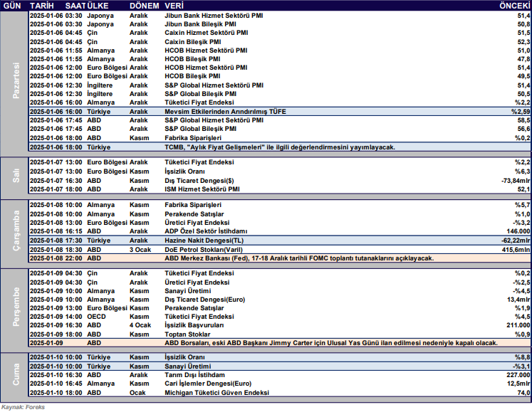Click Caixin Bileşik PMI row
532x412 pixels.
(x=280, y=42)
